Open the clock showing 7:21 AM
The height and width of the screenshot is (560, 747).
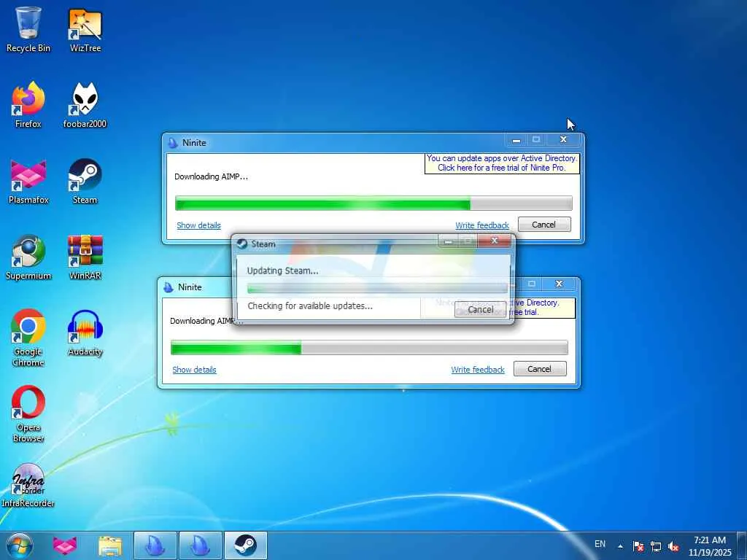(710, 546)
